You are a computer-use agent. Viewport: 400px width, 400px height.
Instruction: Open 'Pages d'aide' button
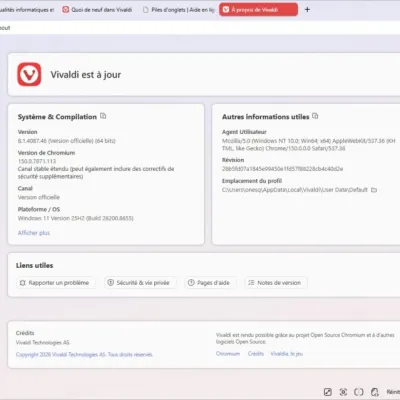click(x=210, y=283)
